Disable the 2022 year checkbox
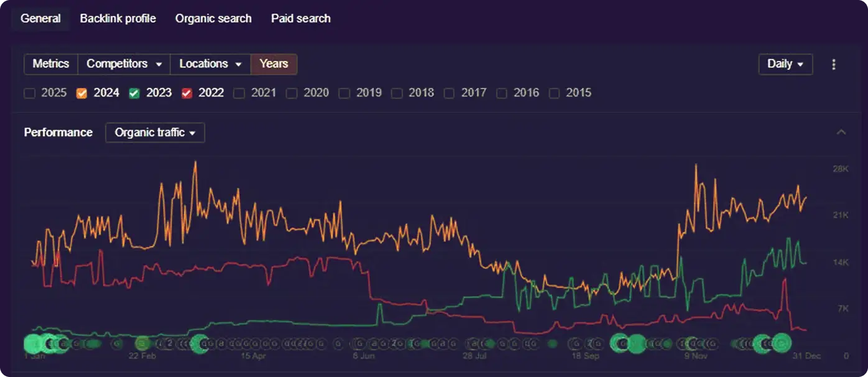Image resolution: width=868 pixels, height=377 pixels. (187, 93)
